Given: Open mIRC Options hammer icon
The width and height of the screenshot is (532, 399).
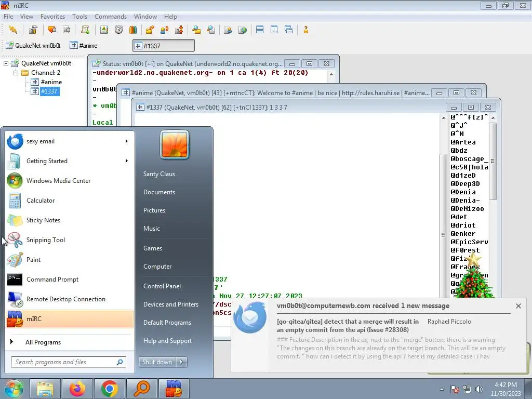Looking at the screenshot, I should tap(33, 30).
